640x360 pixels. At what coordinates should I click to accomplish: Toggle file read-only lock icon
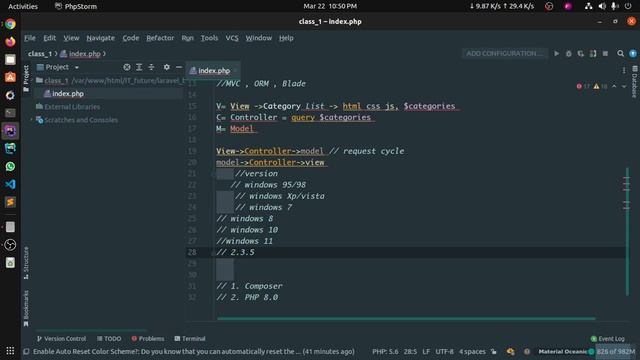pyautogui.click(x=494, y=351)
